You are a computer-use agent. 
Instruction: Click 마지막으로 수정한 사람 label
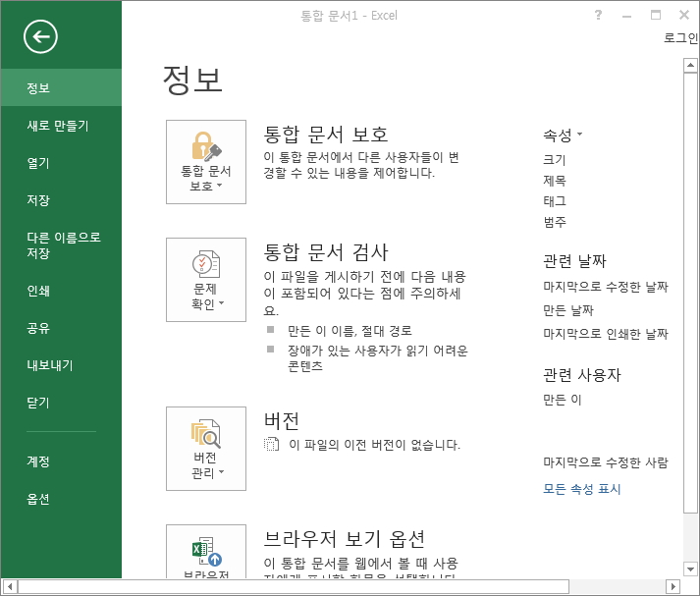[606, 462]
